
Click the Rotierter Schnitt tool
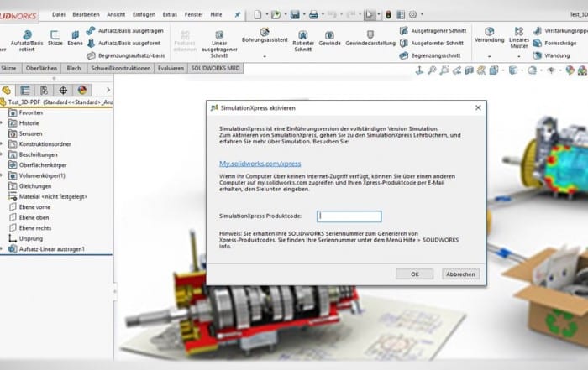[x=303, y=41]
